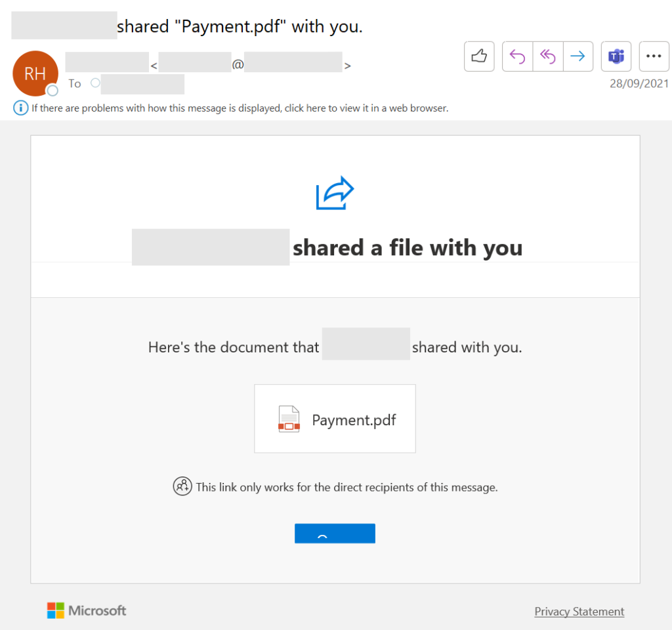Click the Reply All icon
This screenshot has width=672, height=630.
coord(547,56)
